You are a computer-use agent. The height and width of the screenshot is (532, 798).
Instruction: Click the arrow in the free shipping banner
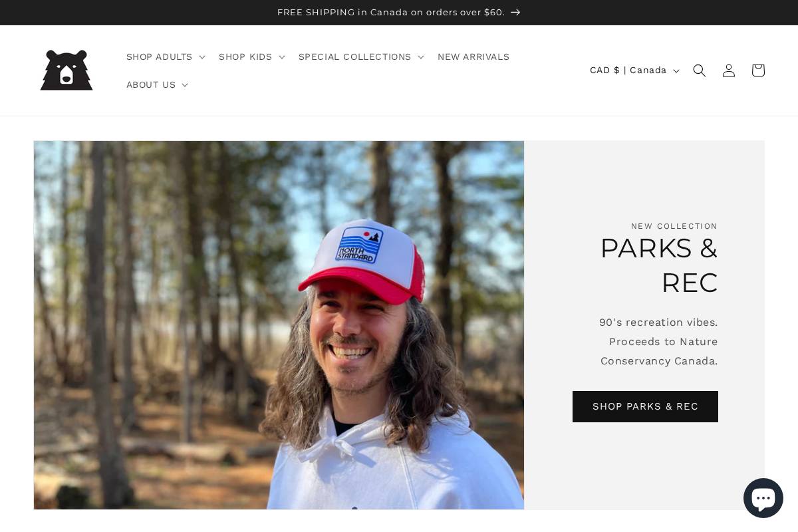515,13
